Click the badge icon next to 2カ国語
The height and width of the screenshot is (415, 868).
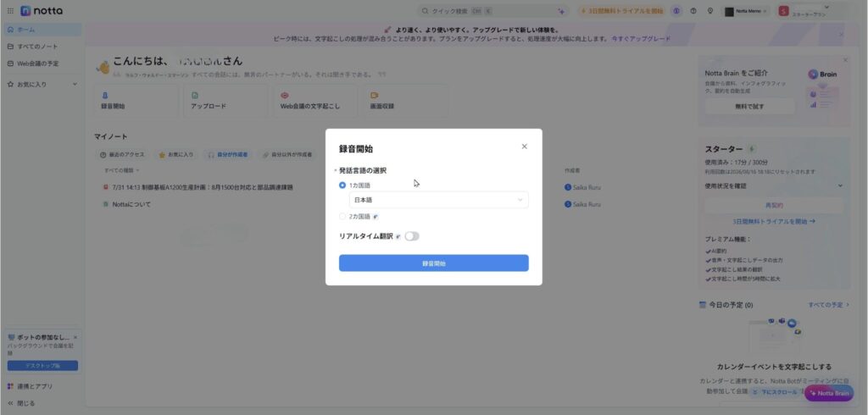pyautogui.click(x=376, y=217)
